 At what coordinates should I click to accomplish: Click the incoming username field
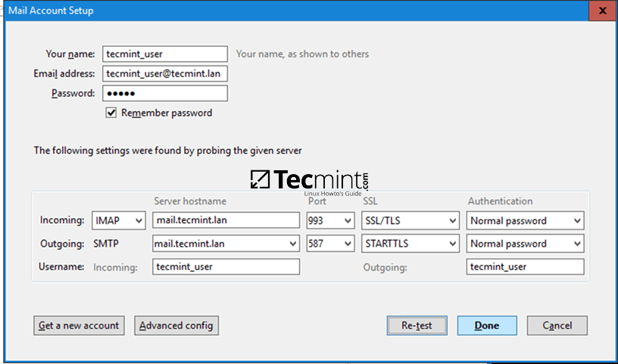coord(226,266)
